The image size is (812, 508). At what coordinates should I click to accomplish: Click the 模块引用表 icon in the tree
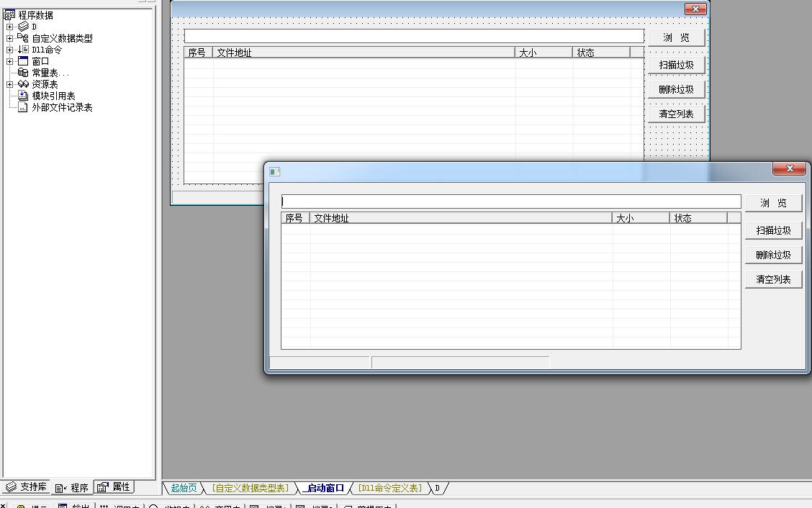pyautogui.click(x=23, y=96)
